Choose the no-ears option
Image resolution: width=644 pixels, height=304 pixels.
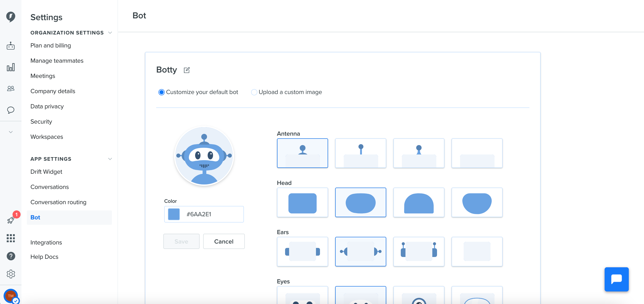477,252
